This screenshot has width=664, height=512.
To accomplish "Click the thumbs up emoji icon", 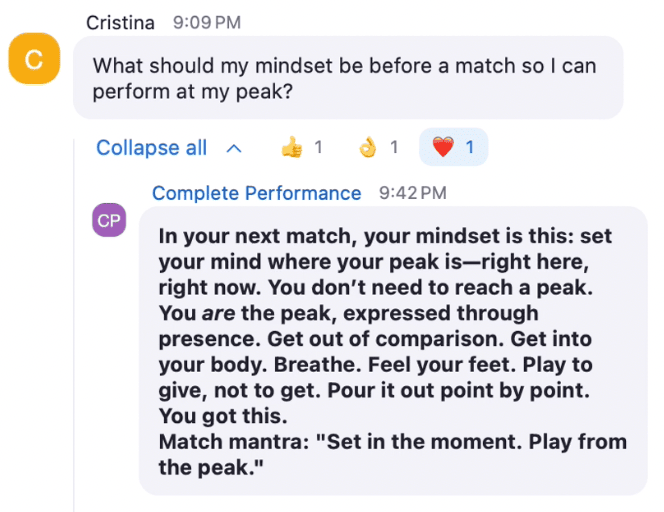I will pos(292,147).
